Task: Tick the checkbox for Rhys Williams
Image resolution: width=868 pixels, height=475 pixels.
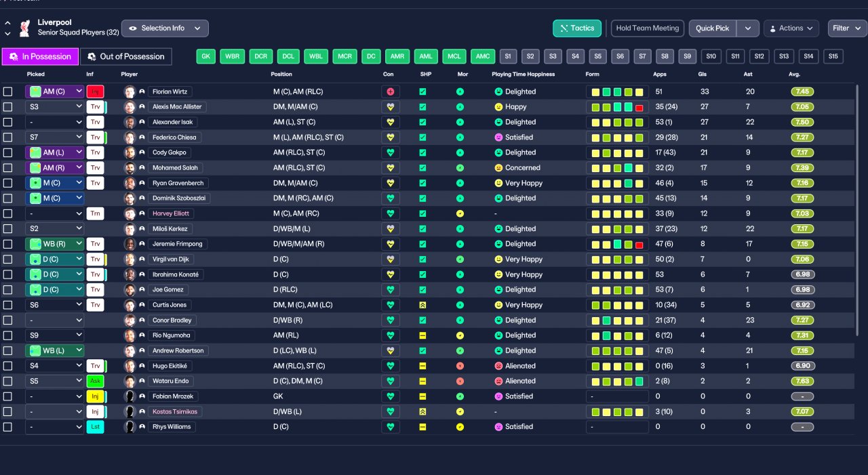Action: click(7, 427)
